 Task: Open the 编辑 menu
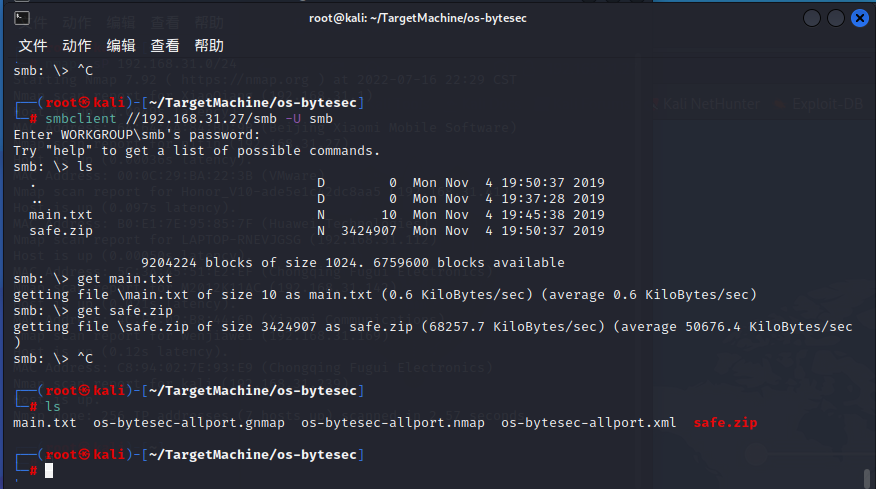point(121,46)
